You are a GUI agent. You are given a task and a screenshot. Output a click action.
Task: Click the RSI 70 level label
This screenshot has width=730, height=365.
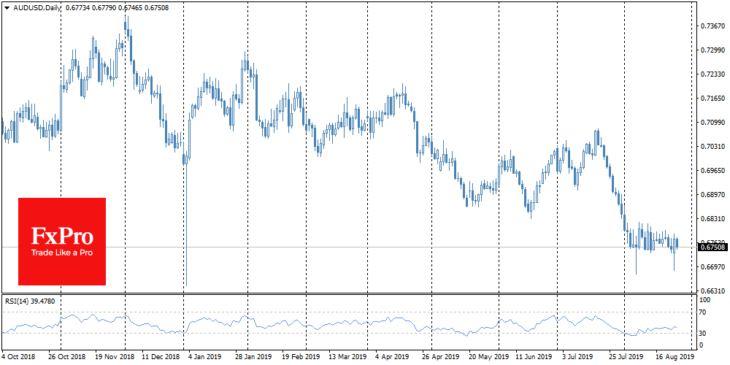704,313
